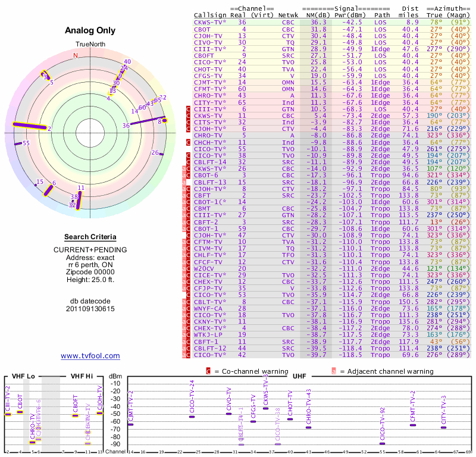Click the pink adjacent channel warning legend icon
This screenshot has width=476, height=457.
tap(334, 371)
